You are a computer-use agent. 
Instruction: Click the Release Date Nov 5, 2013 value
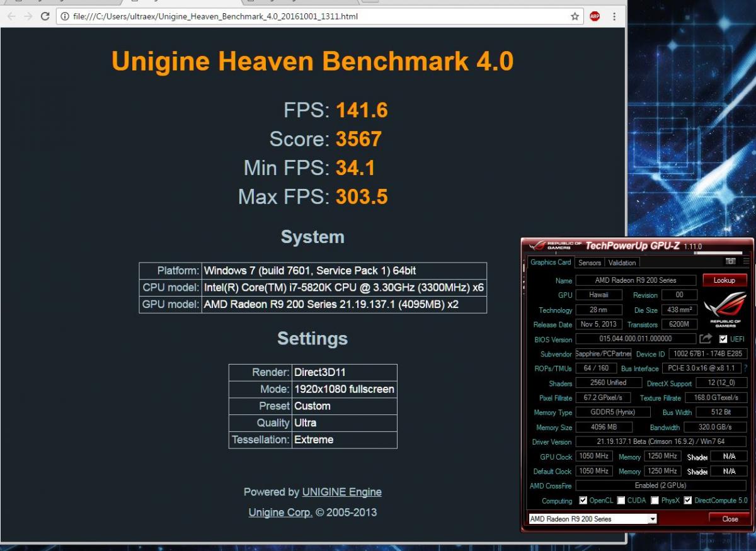click(598, 324)
